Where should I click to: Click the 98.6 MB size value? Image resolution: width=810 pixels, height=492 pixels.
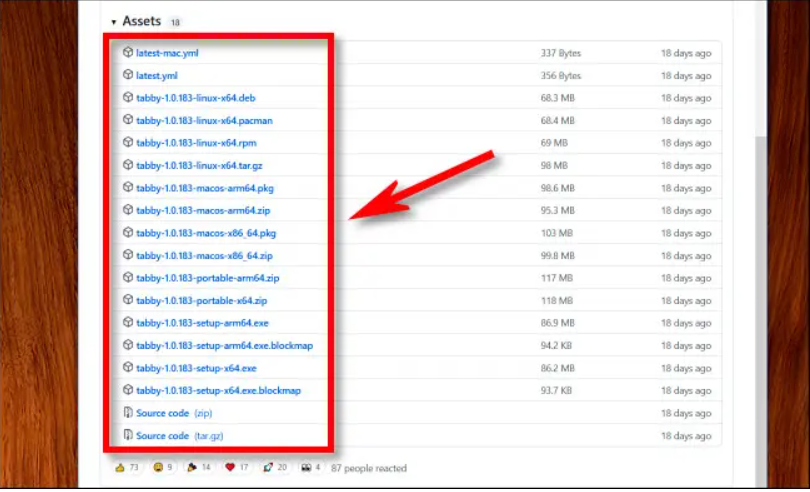pos(557,189)
